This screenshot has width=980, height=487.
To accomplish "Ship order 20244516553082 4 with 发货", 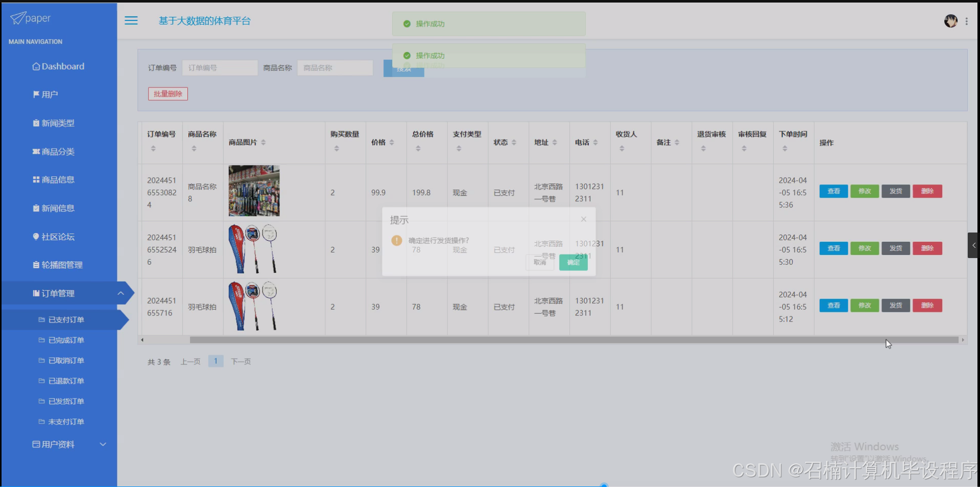I will (x=896, y=191).
